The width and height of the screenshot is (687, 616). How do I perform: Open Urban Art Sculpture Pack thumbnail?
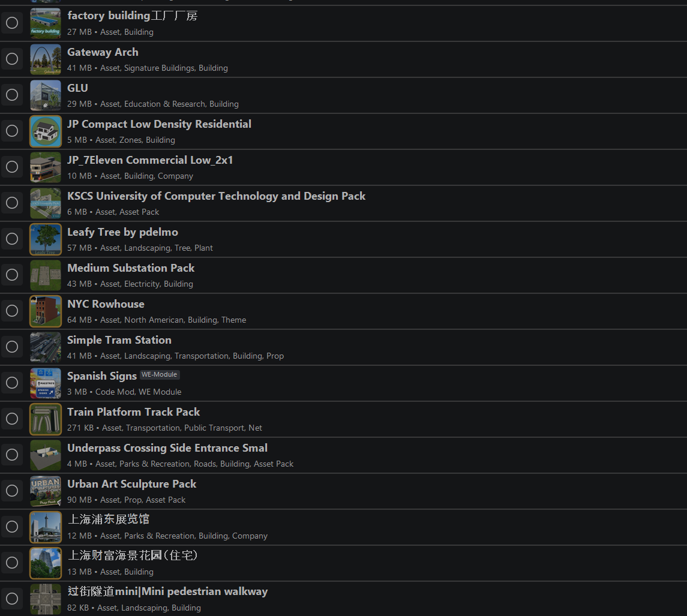[x=46, y=491]
